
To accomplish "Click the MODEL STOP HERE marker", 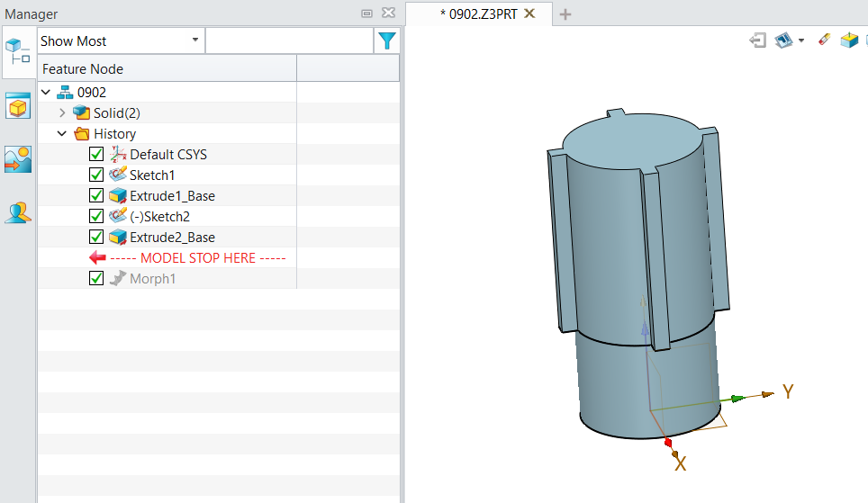I will pos(198,258).
